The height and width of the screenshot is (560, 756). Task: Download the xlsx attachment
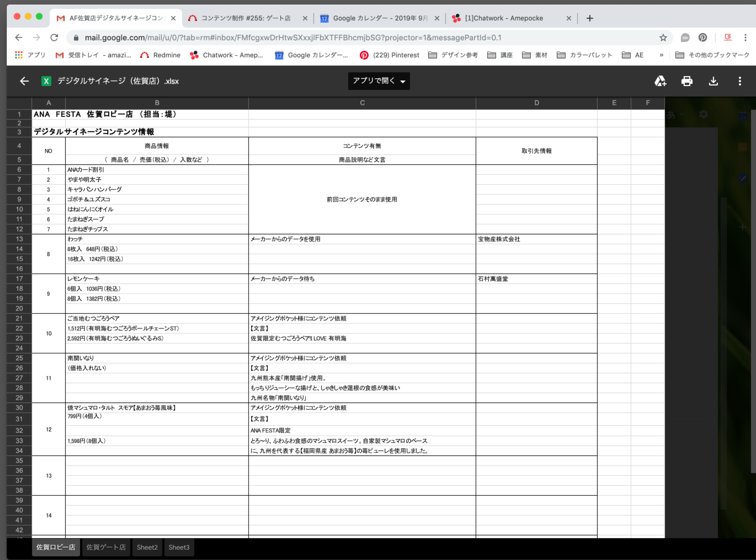(x=713, y=81)
